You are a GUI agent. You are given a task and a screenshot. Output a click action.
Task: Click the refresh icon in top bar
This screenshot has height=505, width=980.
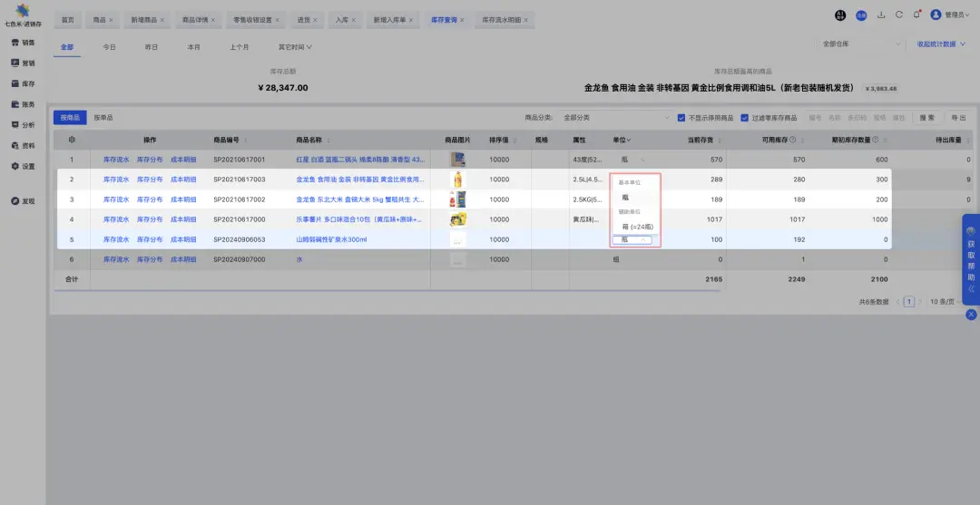tap(898, 15)
